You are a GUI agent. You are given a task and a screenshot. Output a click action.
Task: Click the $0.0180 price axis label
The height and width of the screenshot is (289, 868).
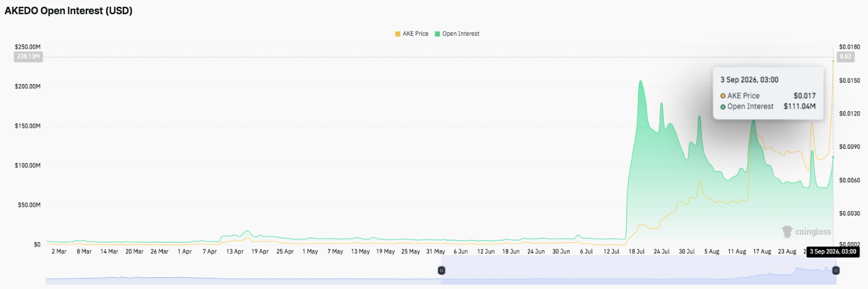(850, 47)
